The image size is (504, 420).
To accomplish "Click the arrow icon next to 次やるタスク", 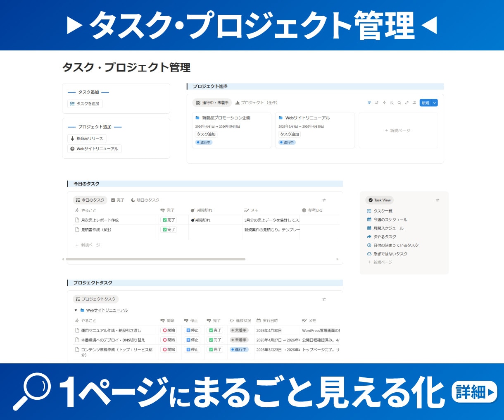I will pyautogui.click(x=369, y=237).
